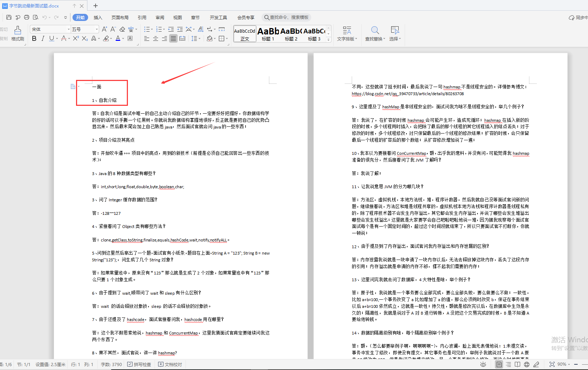The image size is (588, 370).
Task: Align text left
Action: click(146, 38)
